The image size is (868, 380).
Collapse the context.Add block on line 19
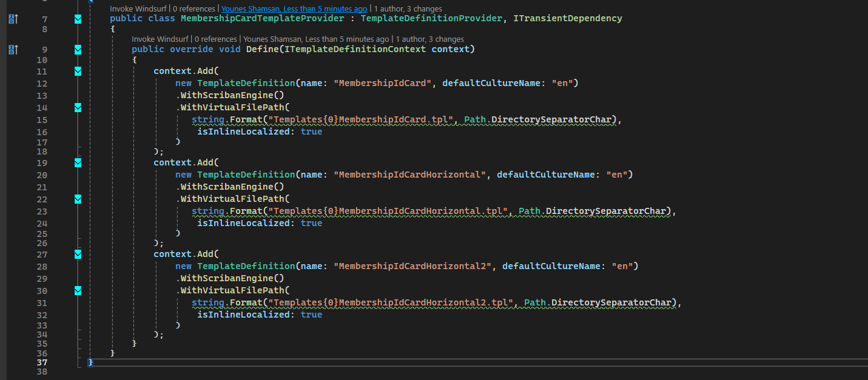[x=78, y=162]
